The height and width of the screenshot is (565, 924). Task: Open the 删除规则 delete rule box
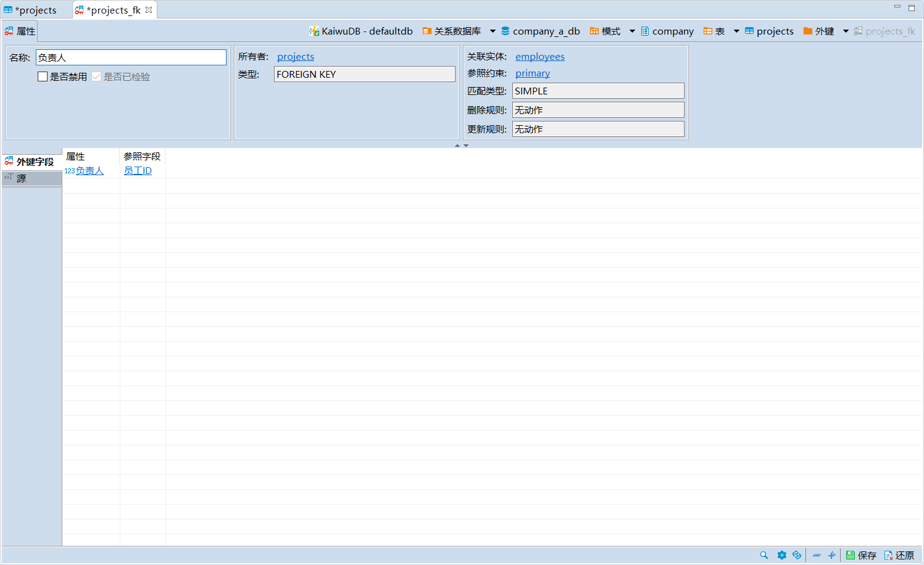[597, 110]
